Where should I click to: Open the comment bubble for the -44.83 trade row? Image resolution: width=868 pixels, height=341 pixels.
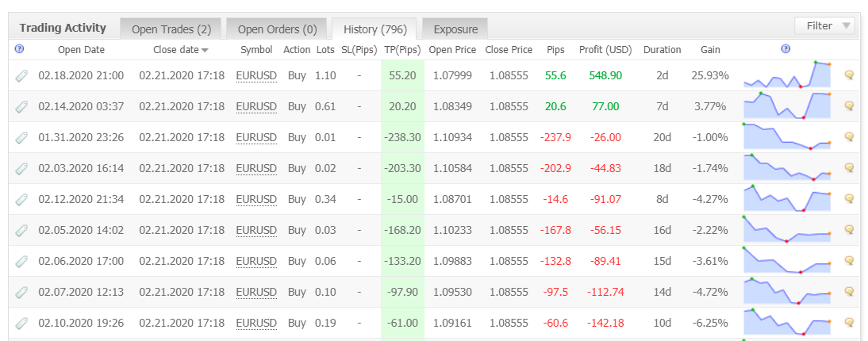click(849, 168)
